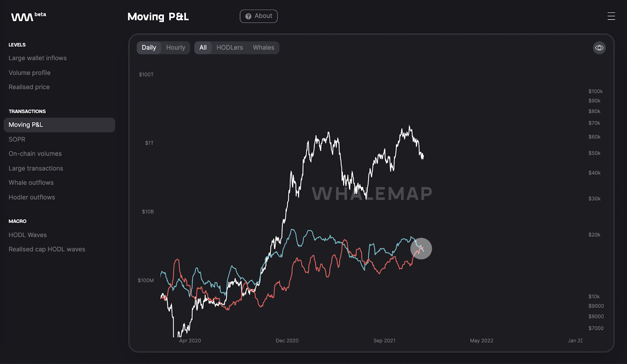Image resolution: width=627 pixels, height=364 pixels.
Task: Toggle the eye visibility icon above the chart
Action: coord(599,47)
